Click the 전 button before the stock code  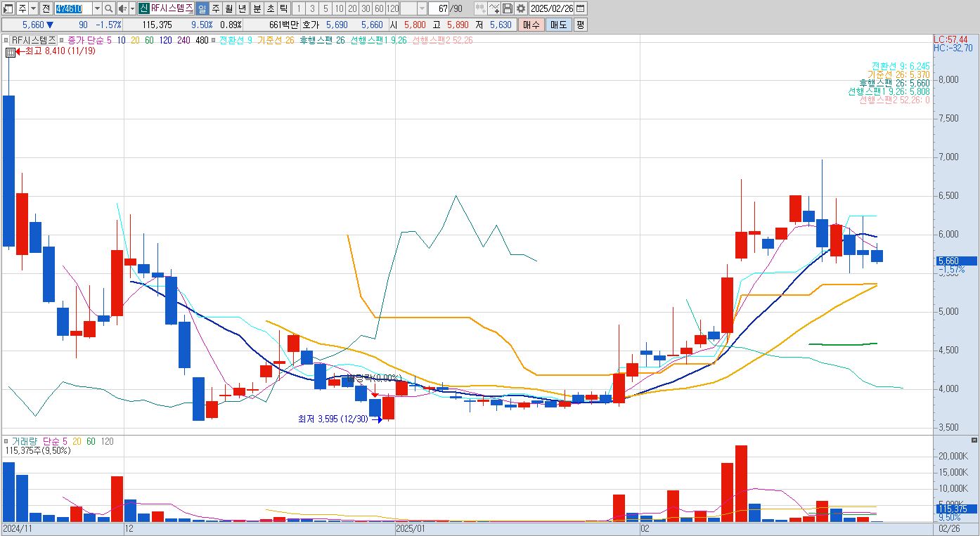[x=46, y=8]
